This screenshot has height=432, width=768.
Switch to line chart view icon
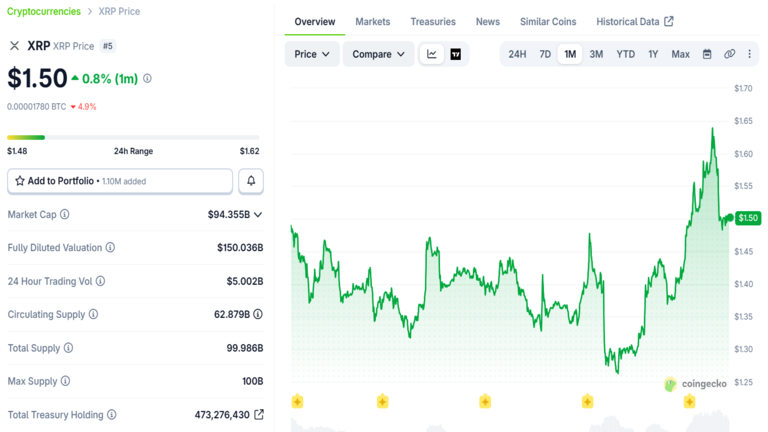pyautogui.click(x=432, y=54)
